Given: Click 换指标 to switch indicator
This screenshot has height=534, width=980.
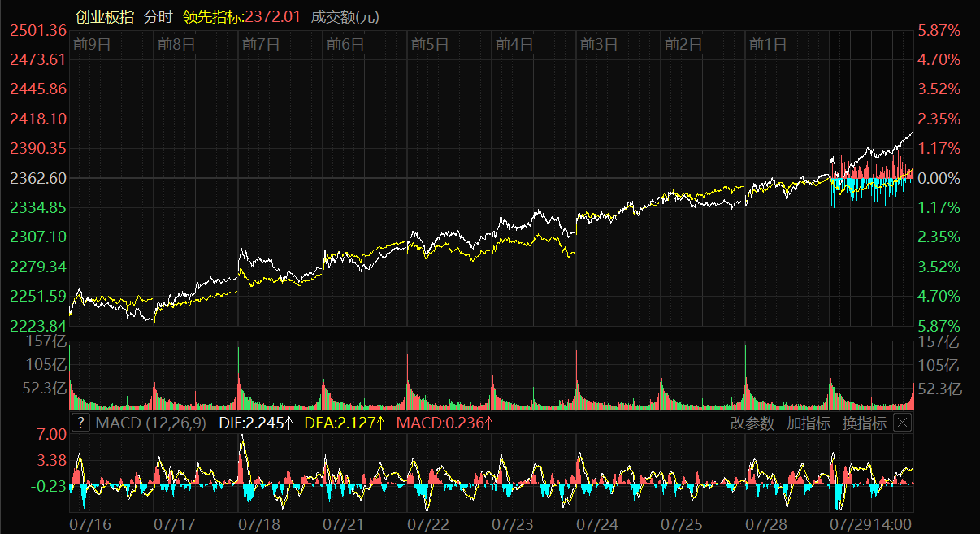Looking at the screenshot, I should (865, 423).
